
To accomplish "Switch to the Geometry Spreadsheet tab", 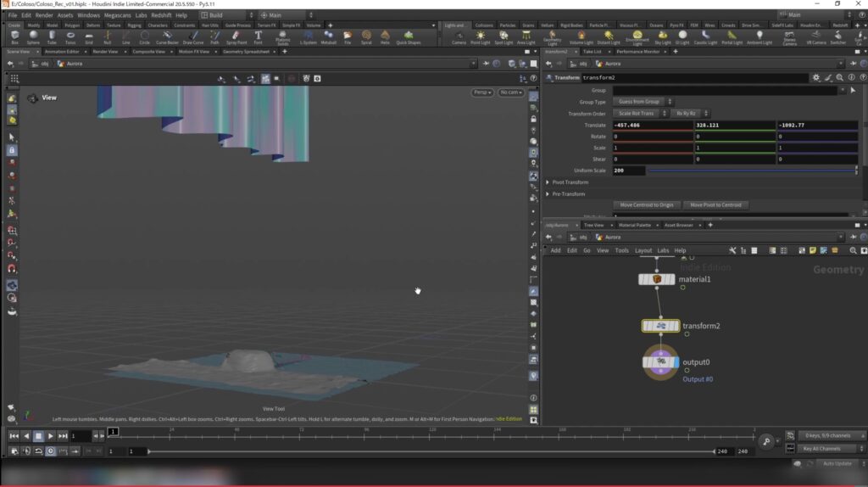I will (x=245, y=52).
